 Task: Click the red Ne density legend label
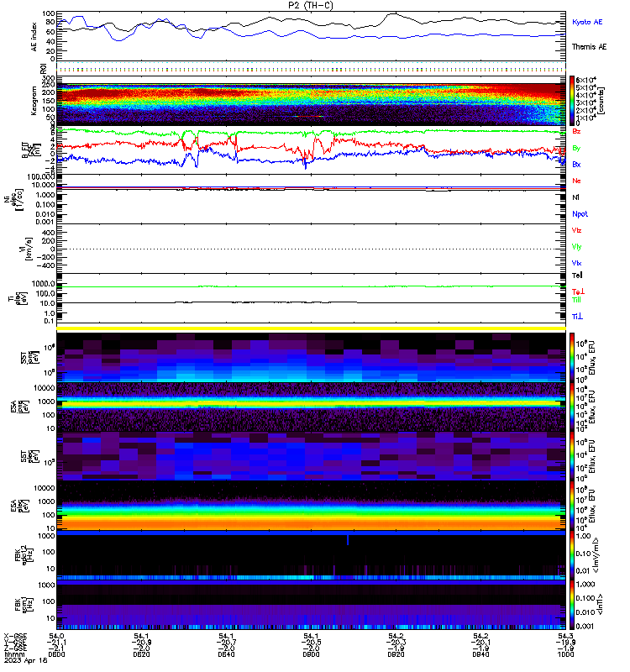576,181
